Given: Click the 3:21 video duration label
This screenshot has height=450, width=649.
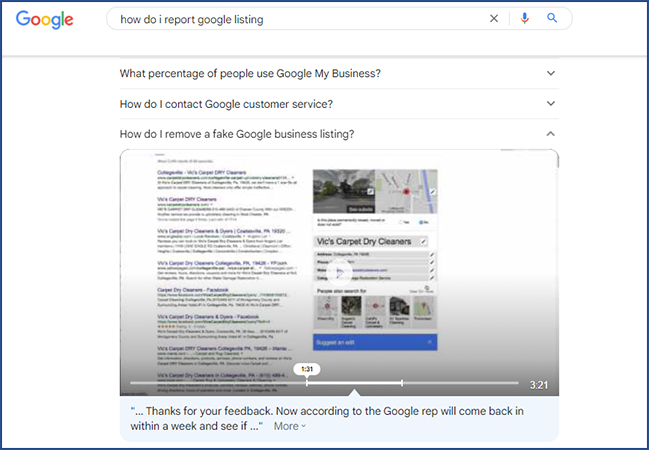Looking at the screenshot, I should tap(539, 385).
